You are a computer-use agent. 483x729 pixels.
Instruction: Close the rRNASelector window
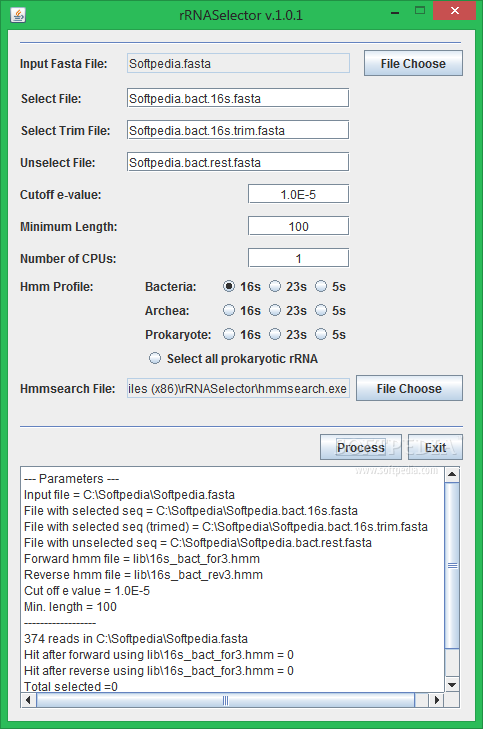click(455, 11)
